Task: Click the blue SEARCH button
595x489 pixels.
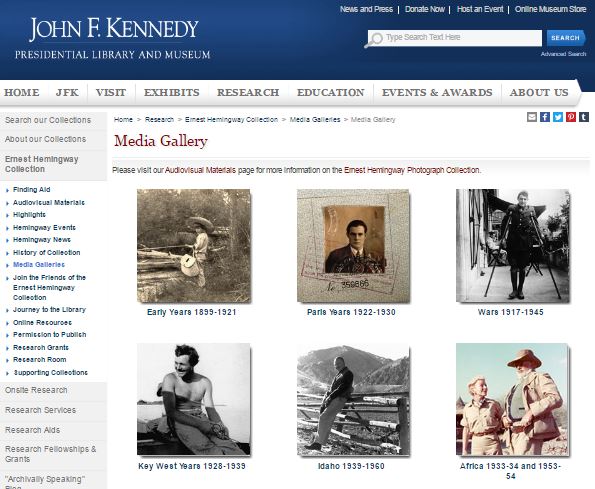Action: coord(565,38)
